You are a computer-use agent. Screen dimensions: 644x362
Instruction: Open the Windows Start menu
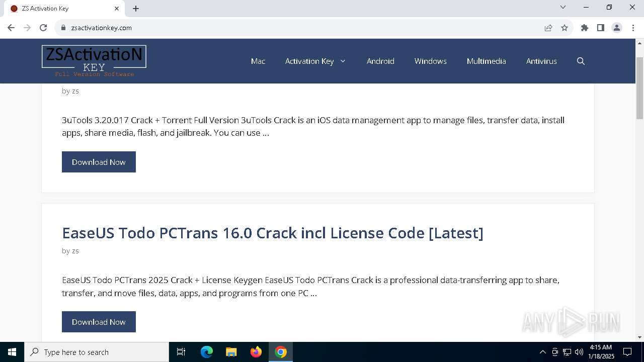[x=12, y=352]
